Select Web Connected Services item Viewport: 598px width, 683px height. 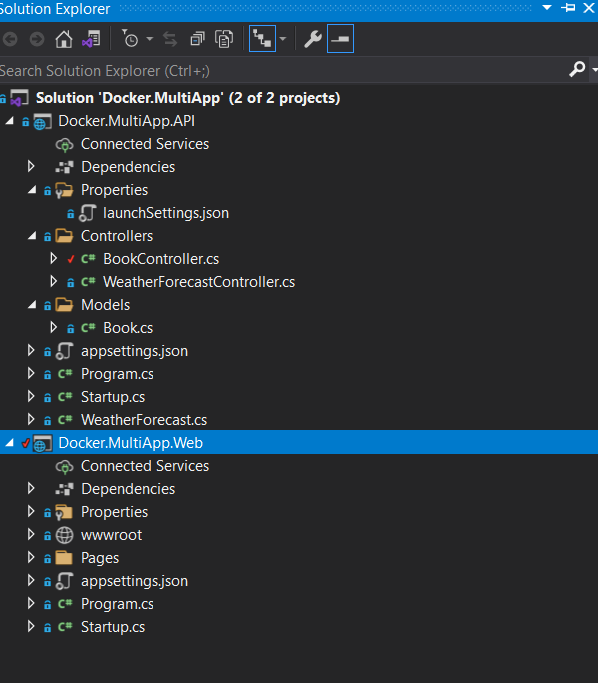[145, 466]
